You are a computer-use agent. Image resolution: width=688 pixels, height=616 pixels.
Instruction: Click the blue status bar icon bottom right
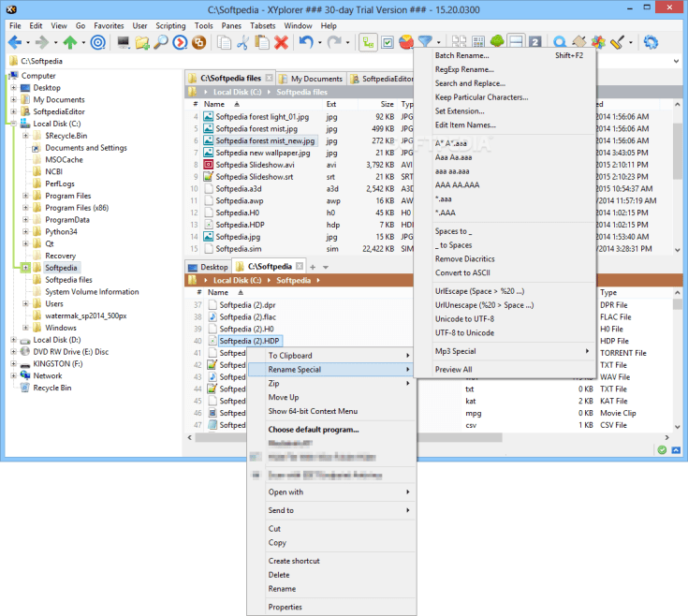[676, 449]
